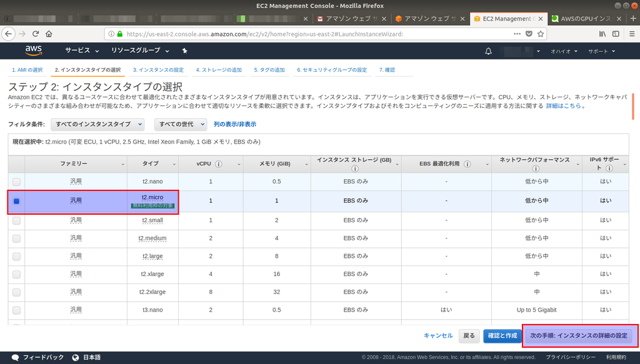Click the AWS logo
Screen dimensions: 640x364
click(x=34, y=51)
